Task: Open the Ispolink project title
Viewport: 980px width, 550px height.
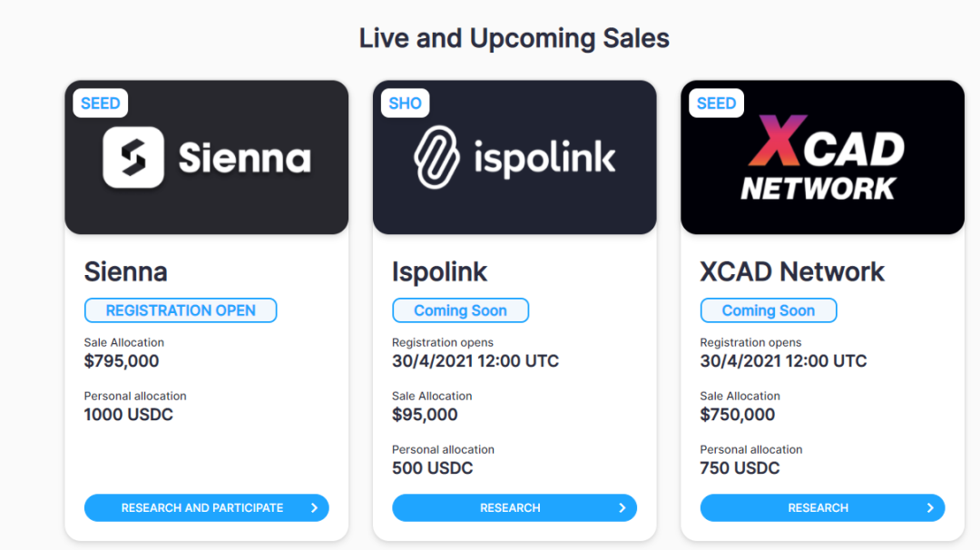Action: click(x=440, y=271)
